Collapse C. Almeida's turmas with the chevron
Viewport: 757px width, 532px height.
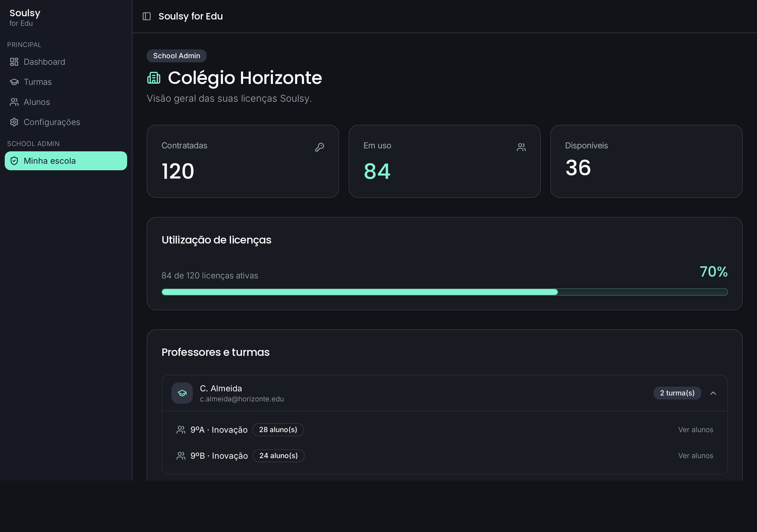pyautogui.click(x=713, y=393)
